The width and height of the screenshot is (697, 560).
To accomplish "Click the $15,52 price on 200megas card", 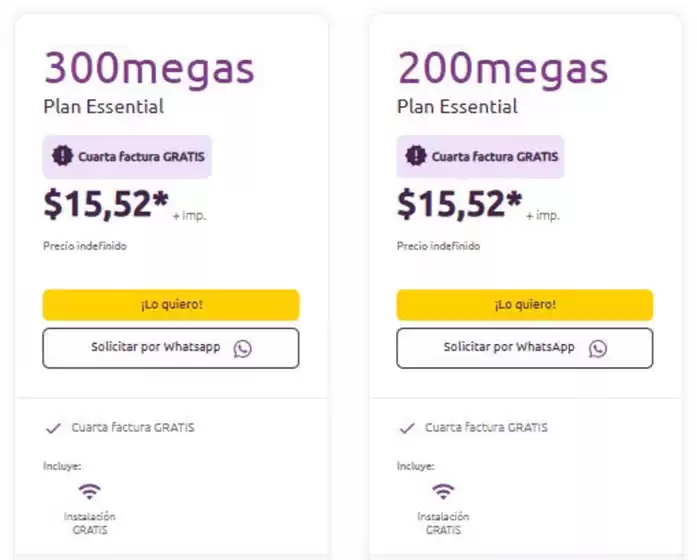I will (459, 204).
